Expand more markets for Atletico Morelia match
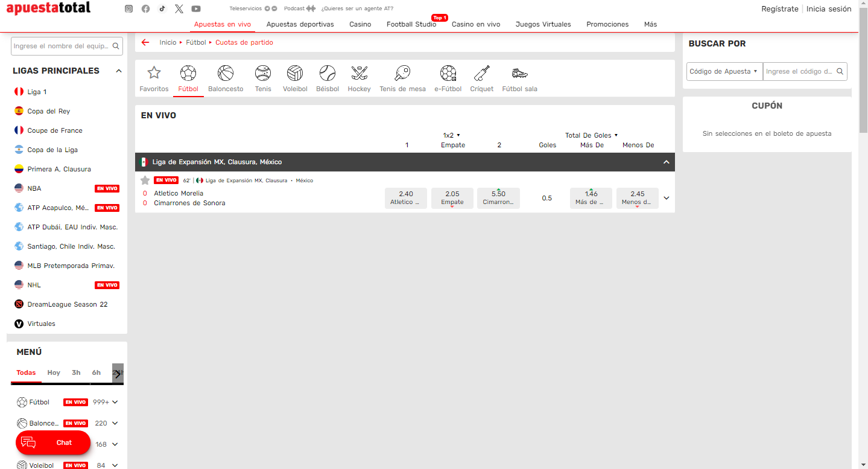 point(667,198)
